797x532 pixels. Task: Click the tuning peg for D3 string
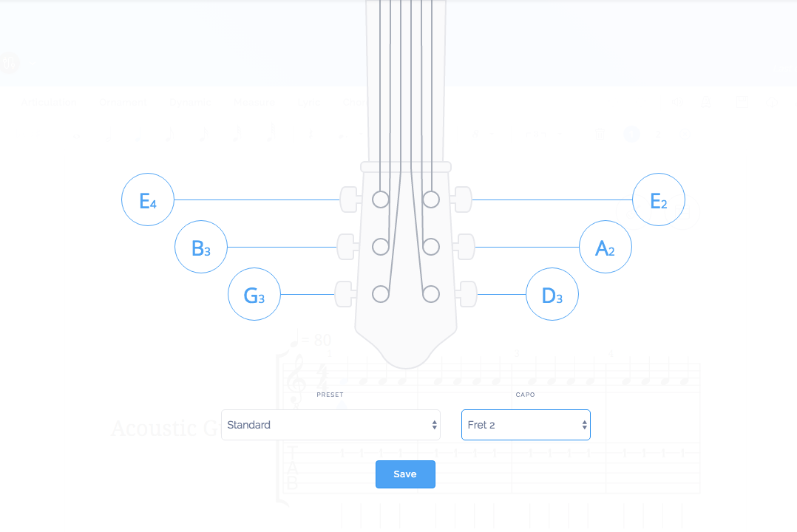coord(467,294)
